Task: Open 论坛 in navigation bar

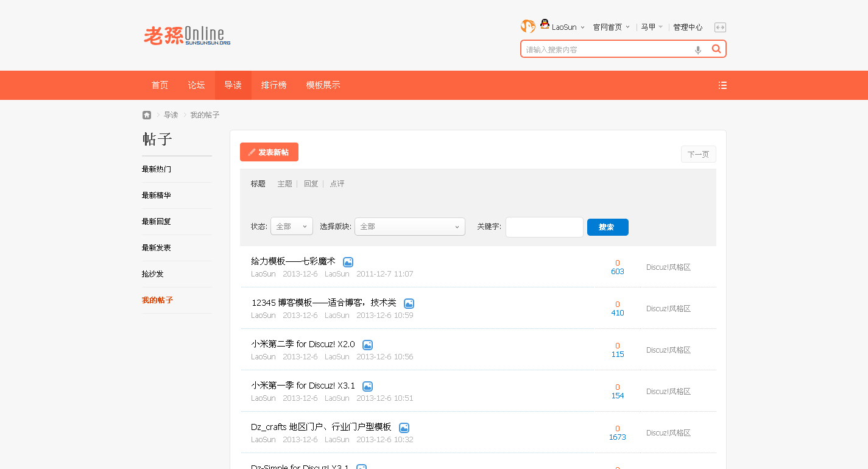Action: (197, 85)
